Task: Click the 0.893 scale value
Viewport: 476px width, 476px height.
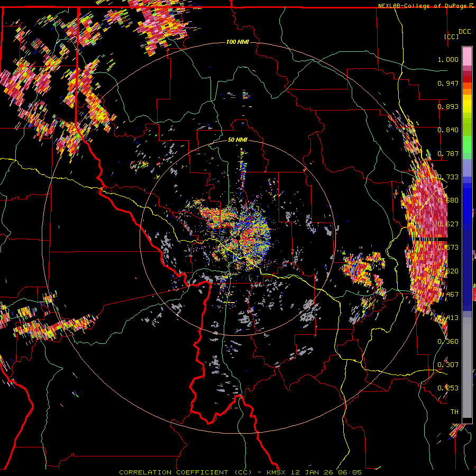Action: pos(448,106)
